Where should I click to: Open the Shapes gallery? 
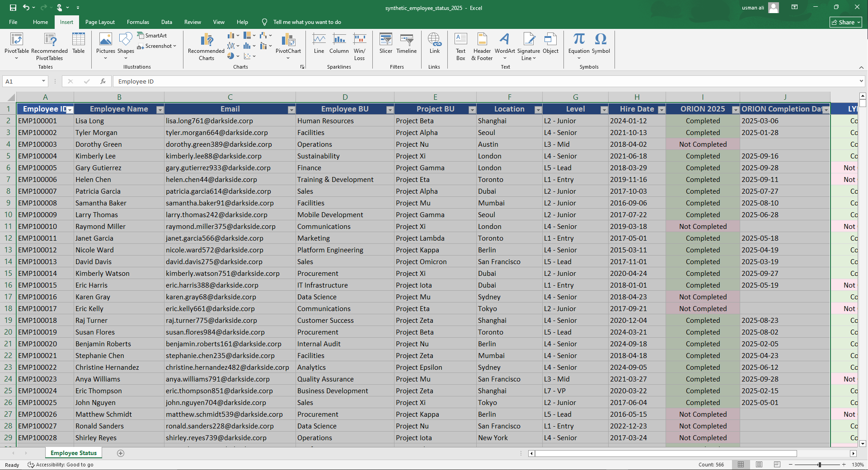tap(126, 46)
